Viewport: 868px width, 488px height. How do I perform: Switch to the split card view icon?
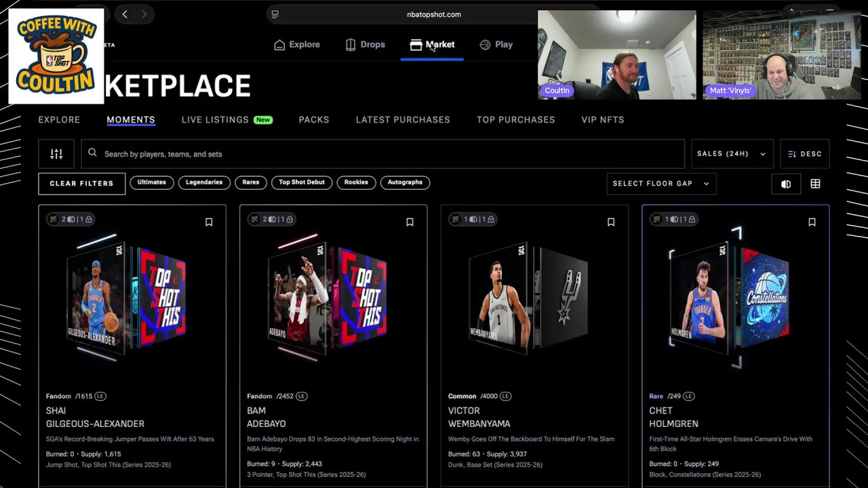click(x=786, y=184)
